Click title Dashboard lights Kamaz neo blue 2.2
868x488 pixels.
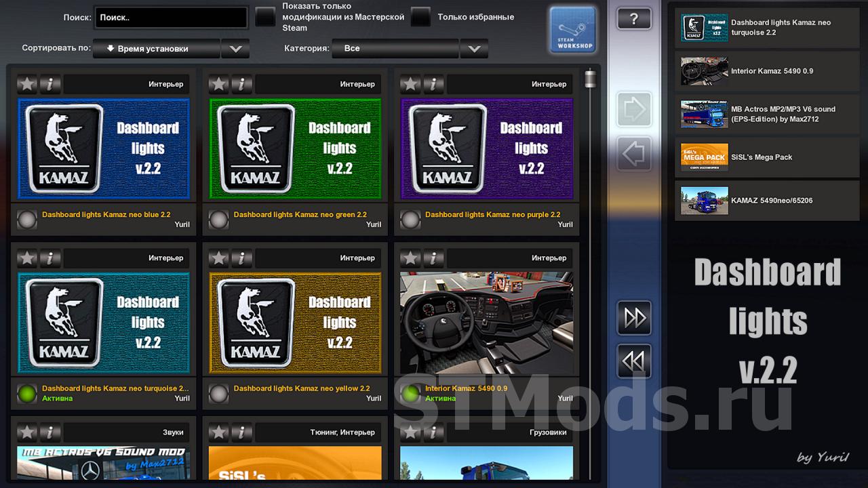[x=106, y=215]
